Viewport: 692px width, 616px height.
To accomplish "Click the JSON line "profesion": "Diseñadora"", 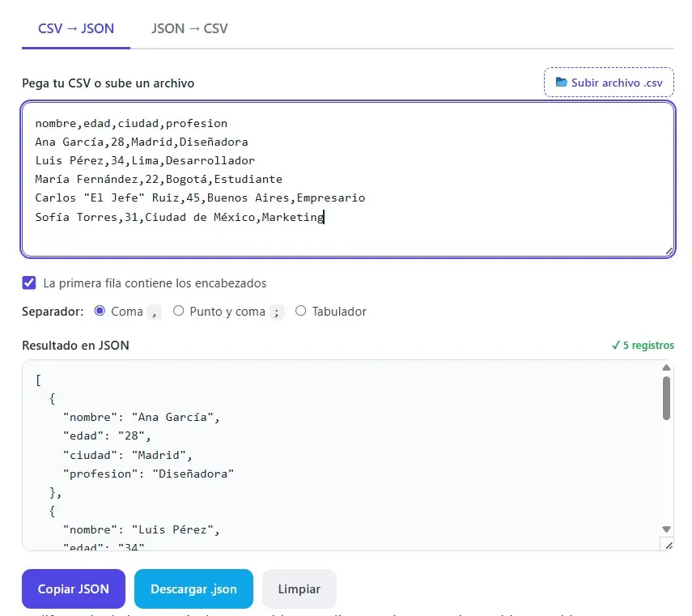I will pos(148,474).
